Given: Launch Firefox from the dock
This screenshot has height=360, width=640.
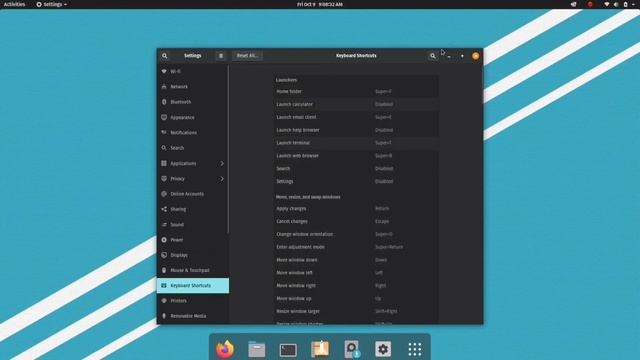Looking at the screenshot, I should (225, 349).
